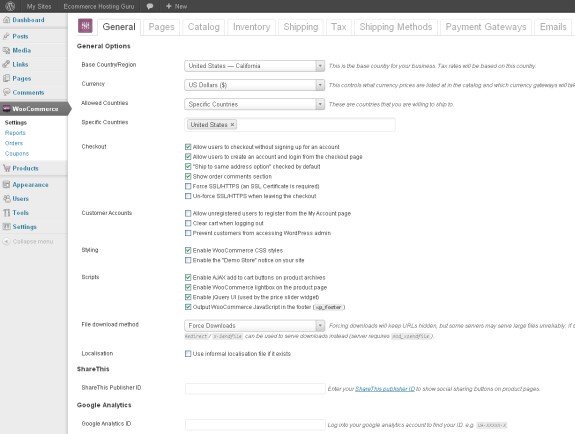Click the Users icon in sidebar

point(6,198)
